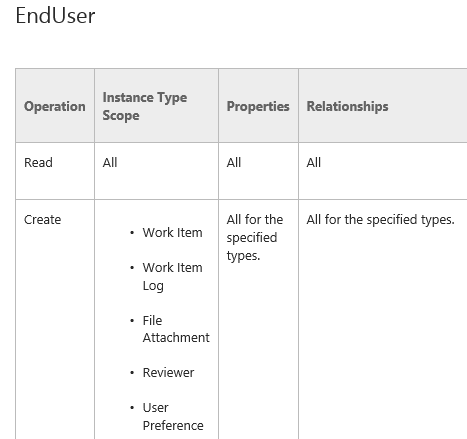Image resolution: width=467 pixels, height=439 pixels.
Task: Select the Reviewer list entry
Action: pyautogui.click(x=168, y=373)
